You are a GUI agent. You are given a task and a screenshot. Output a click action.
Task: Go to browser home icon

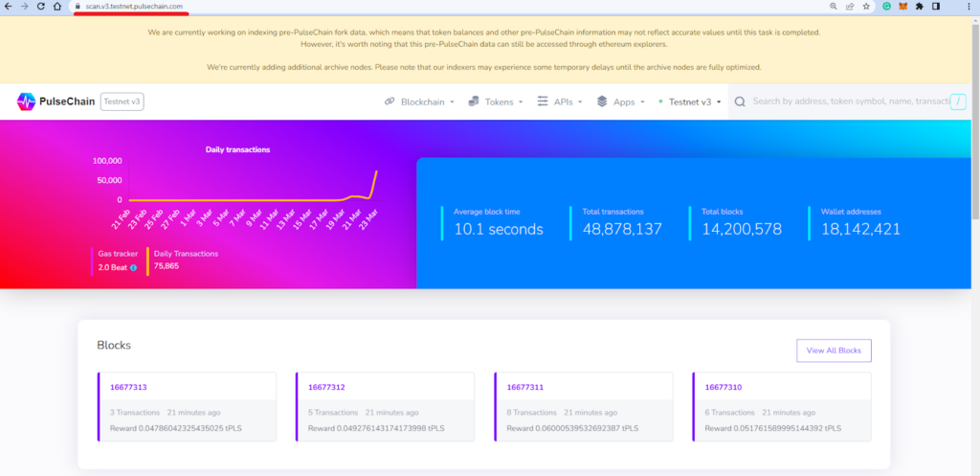[x=56, y=7]
